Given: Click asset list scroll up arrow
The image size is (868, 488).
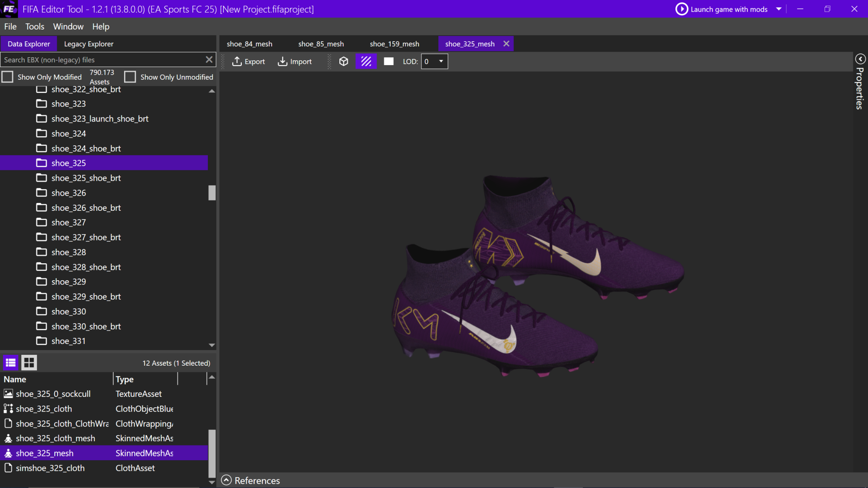Looking at the screenshot, I should (x=212, y=377).
